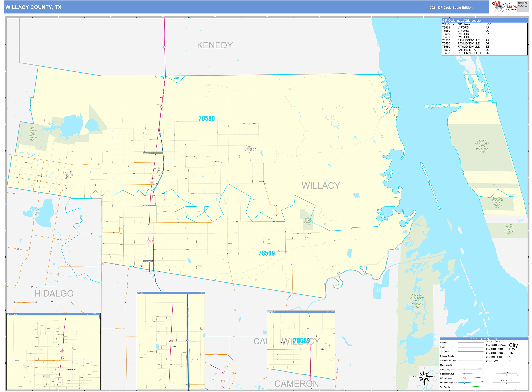Screen dimensions: 532x392
Task: Select the compass rose icon
Action: (424, 377)
